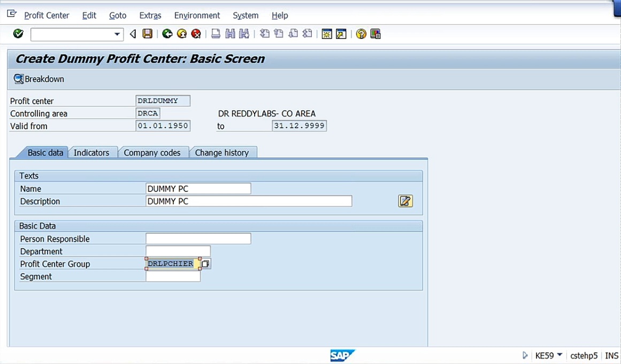Expand the KE59 status bar dropdown
621x364 pixels.
click(x=560, y=354)
